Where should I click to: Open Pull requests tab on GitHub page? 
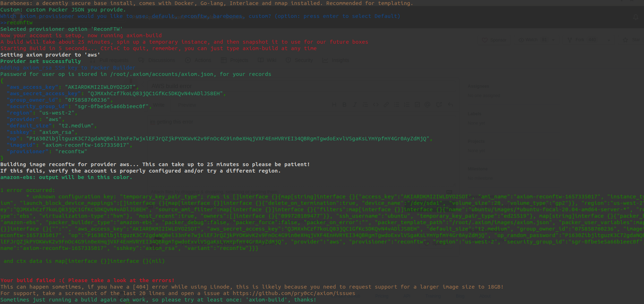pyautogui.click(x=109, y=60)
